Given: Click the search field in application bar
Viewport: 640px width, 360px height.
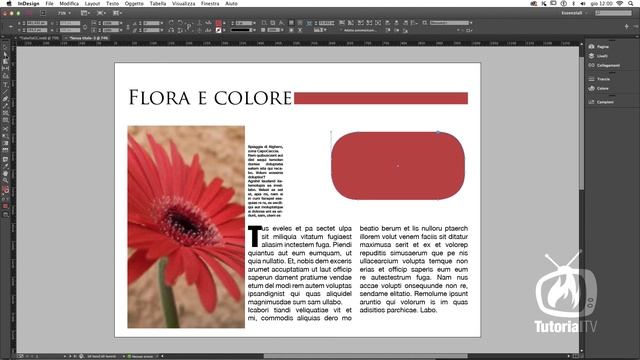Looking at the screenshot, I should tap(613, 13).
